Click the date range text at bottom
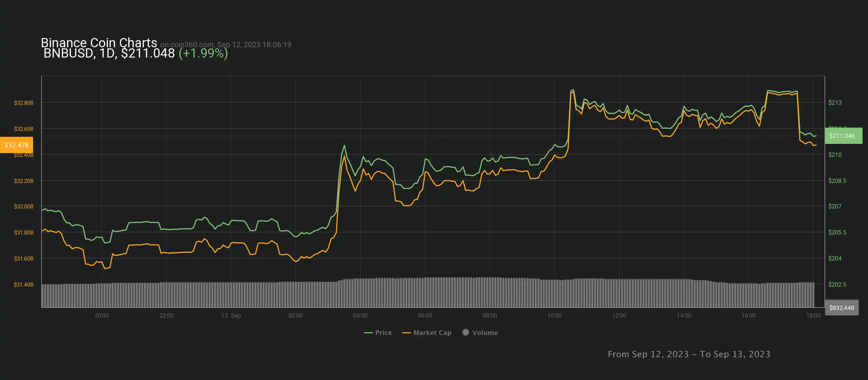Viewport: 868px width, 380px height. pyautogui.click(x=689, y=354)
